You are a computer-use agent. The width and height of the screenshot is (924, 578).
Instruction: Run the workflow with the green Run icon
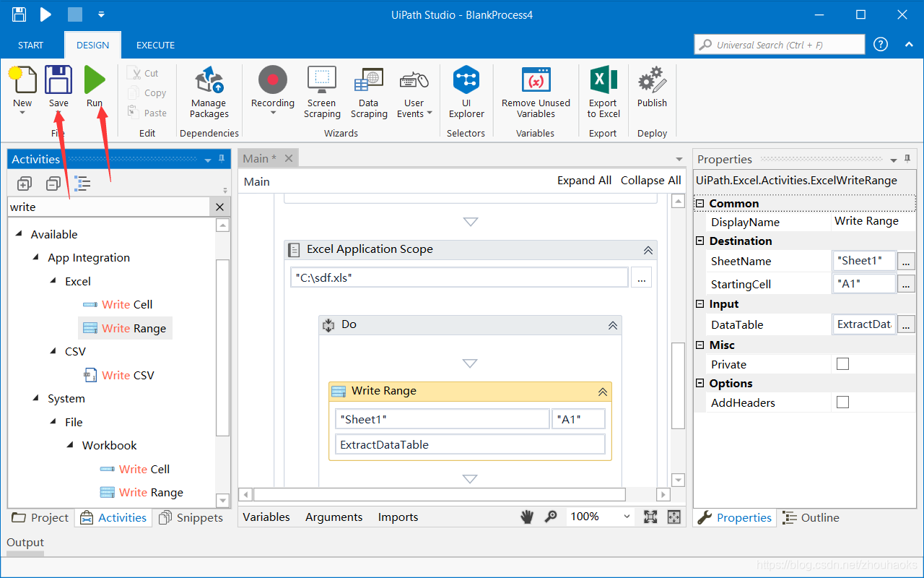[95, 79]
